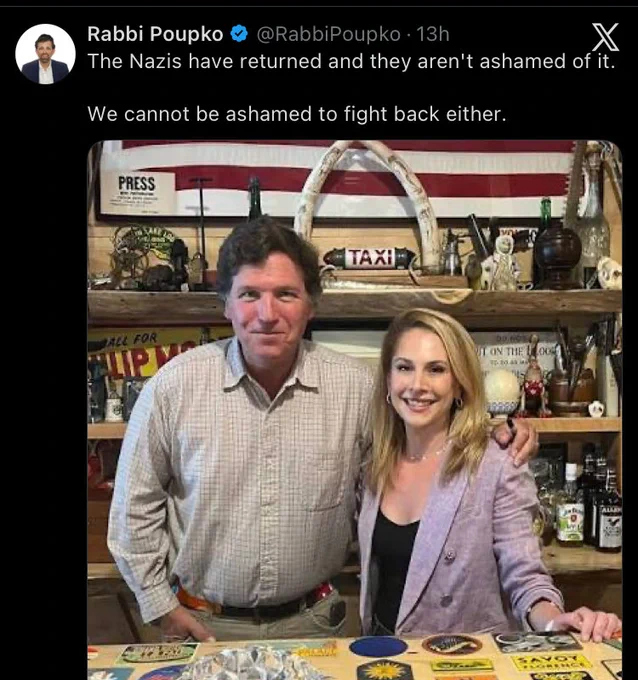Click the yellow SAVOY sticker on table
638x680 pixels.
(551, 661)
